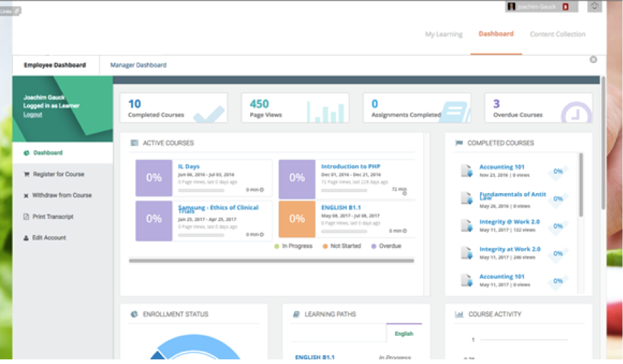
Task: Click the Edit Account person icon
Action: pyautogui.click(x=26, y=238)
